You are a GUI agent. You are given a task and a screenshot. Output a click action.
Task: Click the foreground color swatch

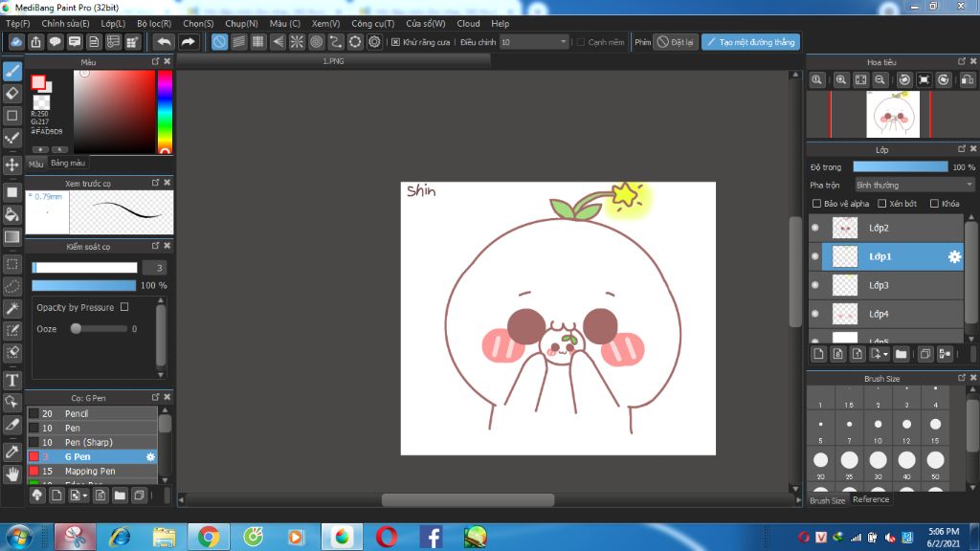coord(38,82)
